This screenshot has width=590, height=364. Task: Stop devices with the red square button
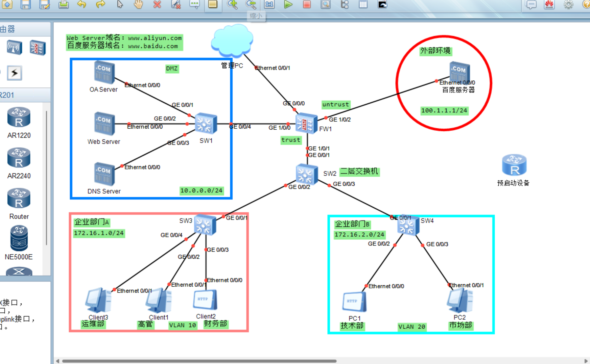pos(307,4)
